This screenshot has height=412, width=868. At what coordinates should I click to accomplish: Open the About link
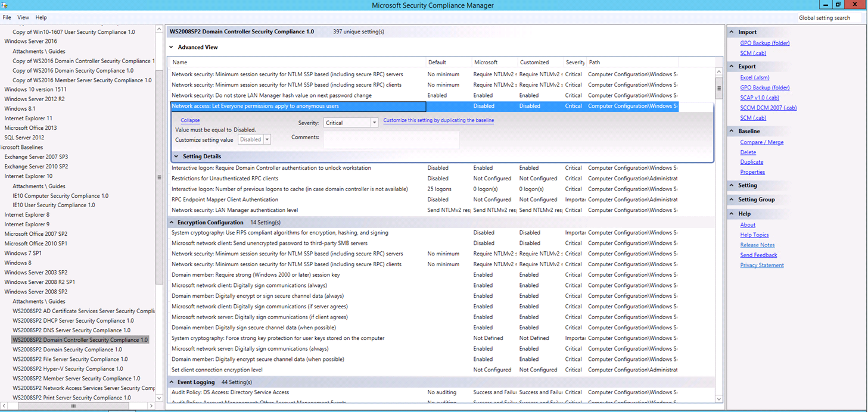click(748, 225)
